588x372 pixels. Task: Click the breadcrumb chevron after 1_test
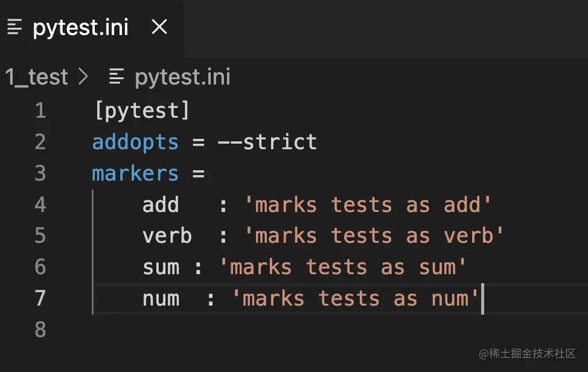(x=83, y=77)
